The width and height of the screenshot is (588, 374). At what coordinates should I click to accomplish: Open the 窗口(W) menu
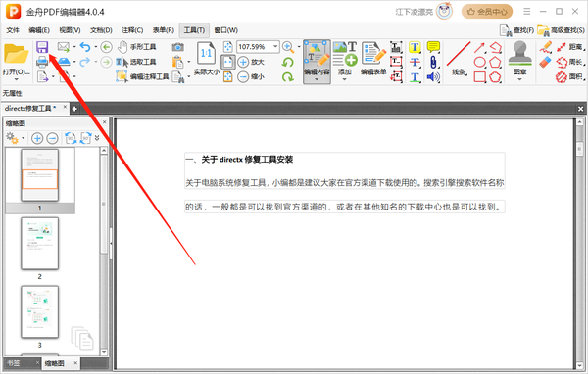tap(225, 30)
